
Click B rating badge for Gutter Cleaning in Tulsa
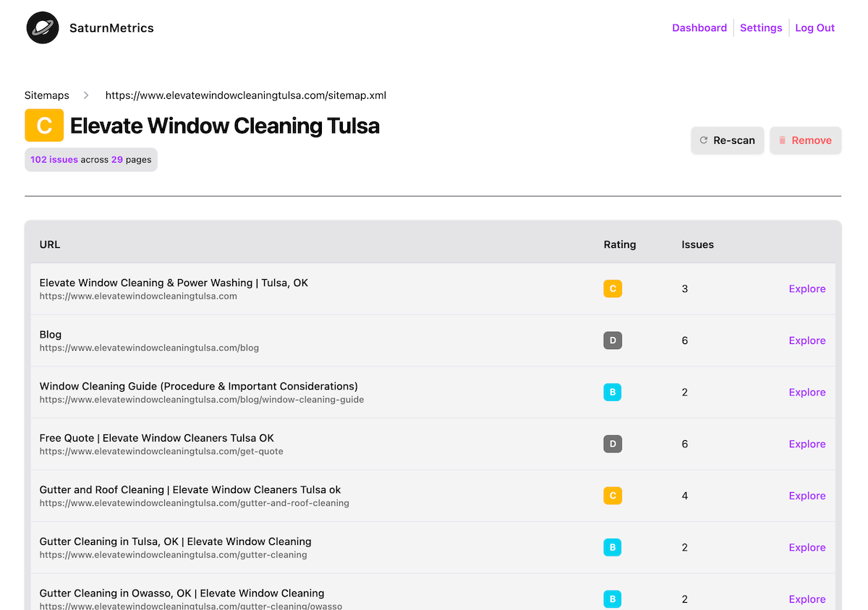click(613, 548)
